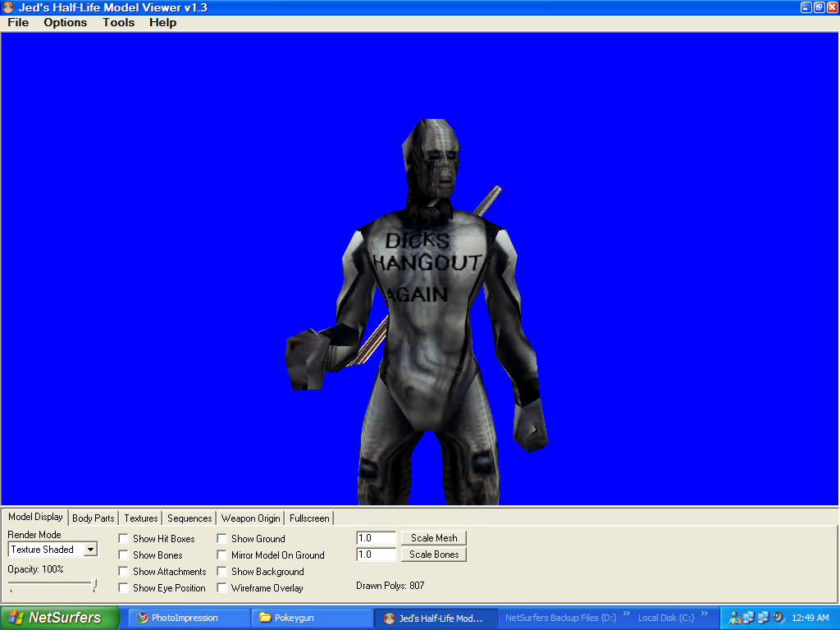Minimize the model viewer window
This screenshot has height=630, width=840.
coord(806,7)
